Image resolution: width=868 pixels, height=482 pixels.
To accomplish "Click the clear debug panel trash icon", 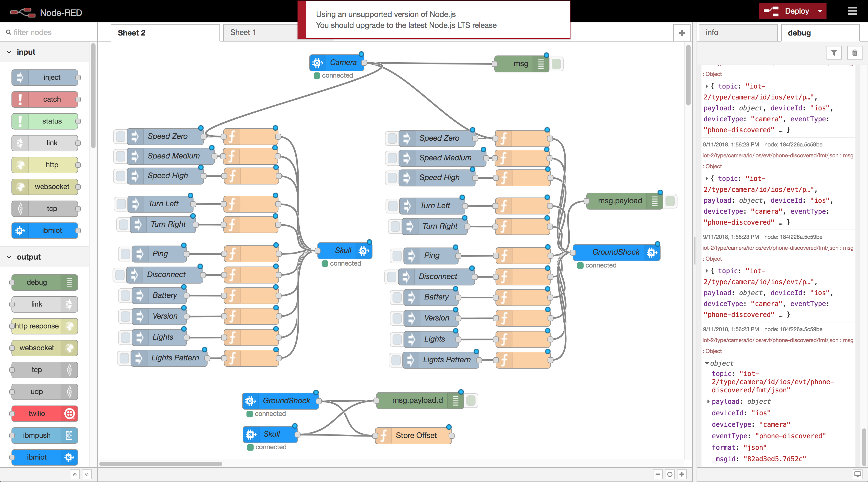I will click(854, 53).
